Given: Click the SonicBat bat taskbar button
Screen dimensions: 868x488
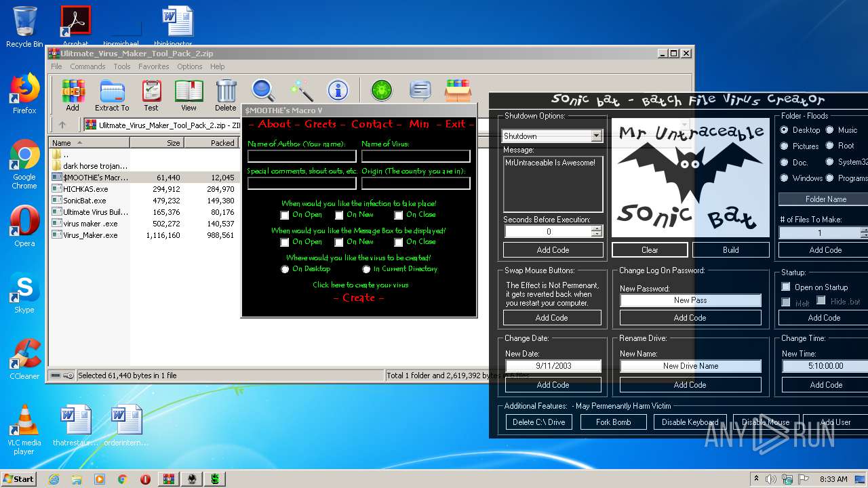Looking at the screenshot, I should (x=192, y=479).
